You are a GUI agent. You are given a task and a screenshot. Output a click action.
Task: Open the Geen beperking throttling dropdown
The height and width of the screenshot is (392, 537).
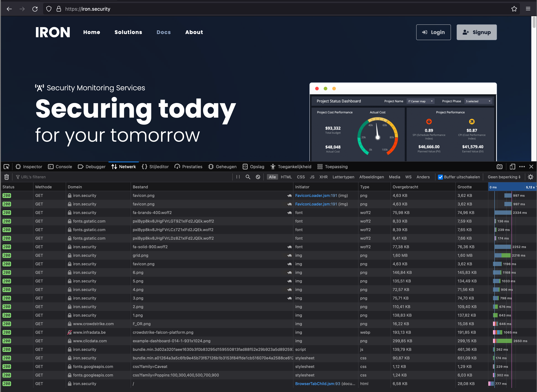click(504, 177)
